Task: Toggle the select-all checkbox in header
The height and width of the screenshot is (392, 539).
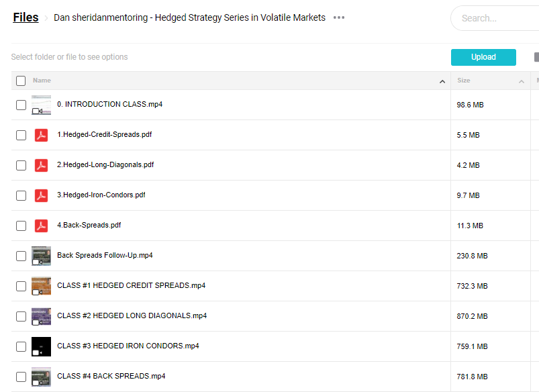Action: pyautogui.click(x=21, y=81)
